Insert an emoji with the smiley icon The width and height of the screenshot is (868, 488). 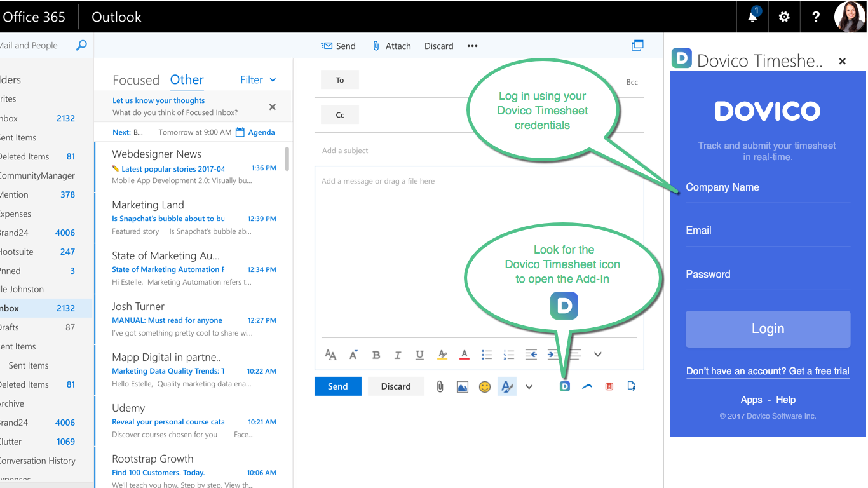(485, 386)
